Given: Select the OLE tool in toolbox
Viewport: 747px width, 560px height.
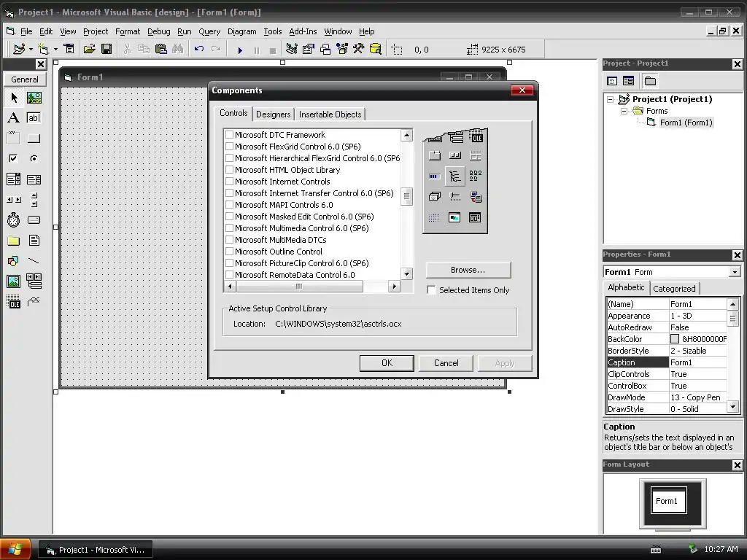Looking at the screenshot, I should 14,301.
